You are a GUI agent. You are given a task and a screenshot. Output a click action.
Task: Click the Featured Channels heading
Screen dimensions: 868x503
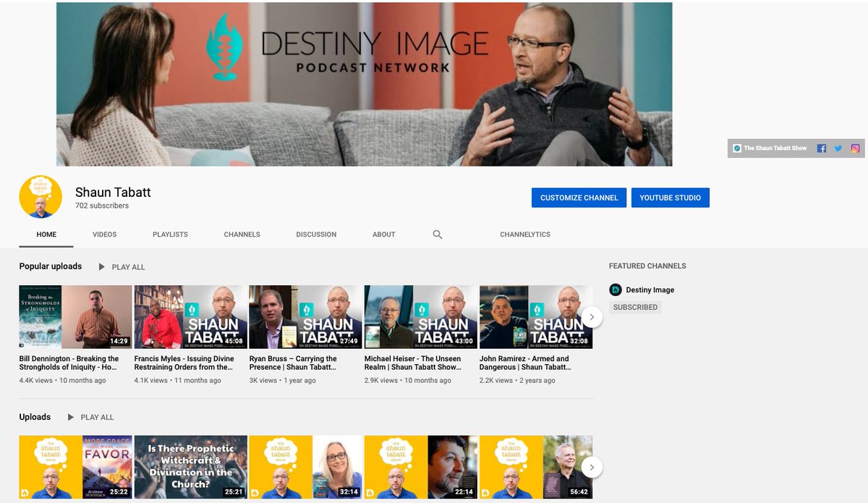647,266
